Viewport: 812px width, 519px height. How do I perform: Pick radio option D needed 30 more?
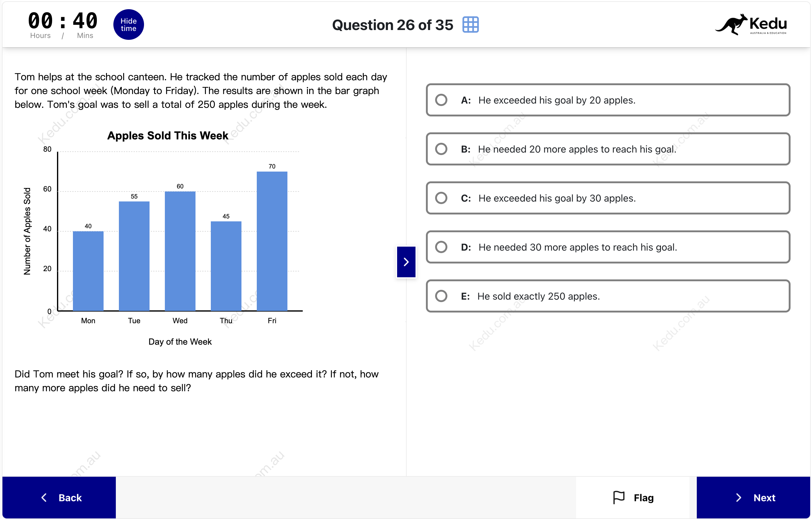[441, 247]
